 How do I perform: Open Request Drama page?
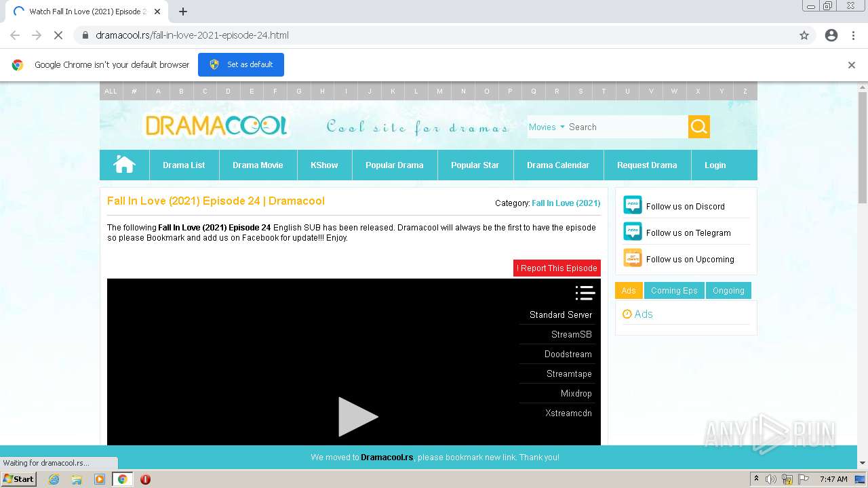647,165
